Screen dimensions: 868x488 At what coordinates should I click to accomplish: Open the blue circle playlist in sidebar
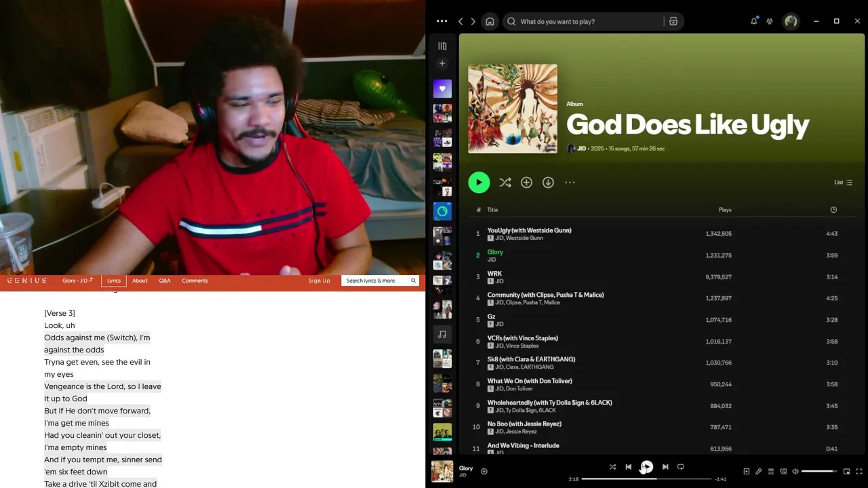click(442, 211)
